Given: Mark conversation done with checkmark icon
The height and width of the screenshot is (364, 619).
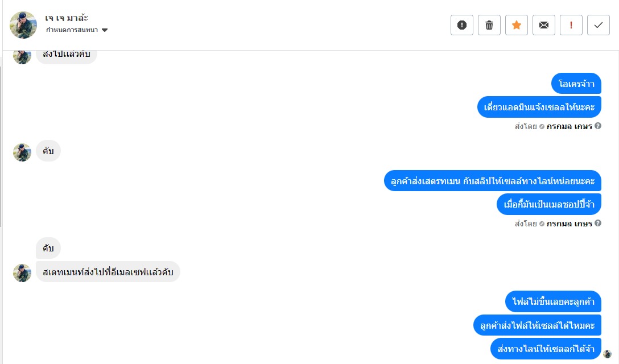Looking at the screenshot, I should click(599, 25).
